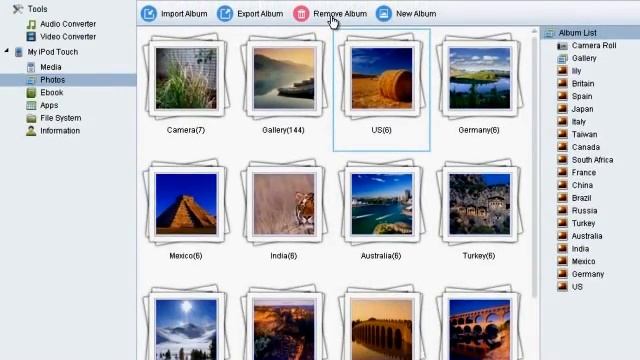The width and height of the screenshot is (640, 360).
Task: Select lily in the Album List
Action: (576, 71)
